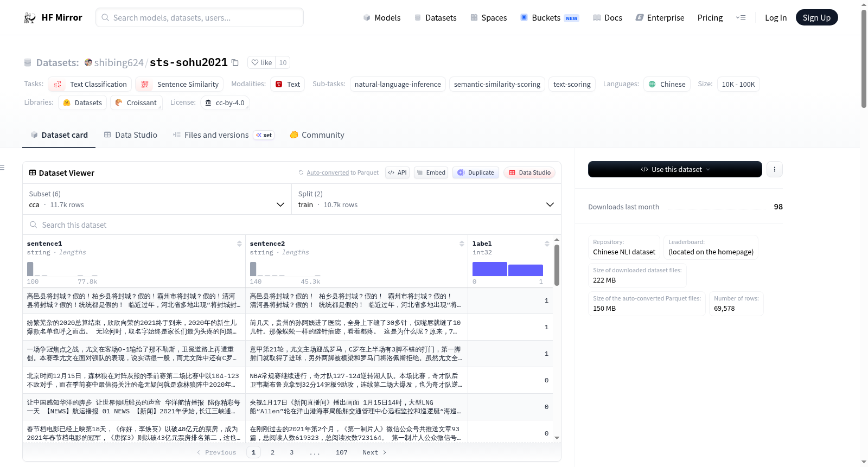Viewport: 868px width, 467px height.
Task: Click the heart like button
Action: [x=261, y=62]
